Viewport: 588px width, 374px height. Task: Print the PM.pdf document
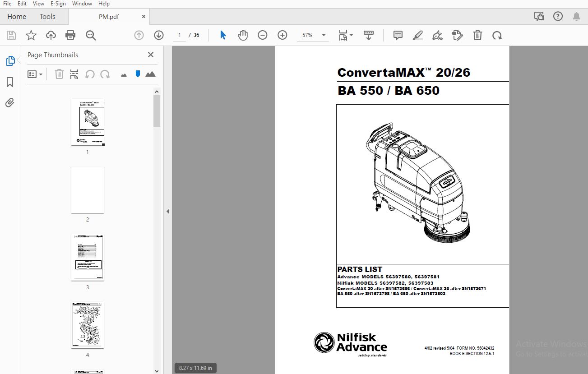click(70, 35)
